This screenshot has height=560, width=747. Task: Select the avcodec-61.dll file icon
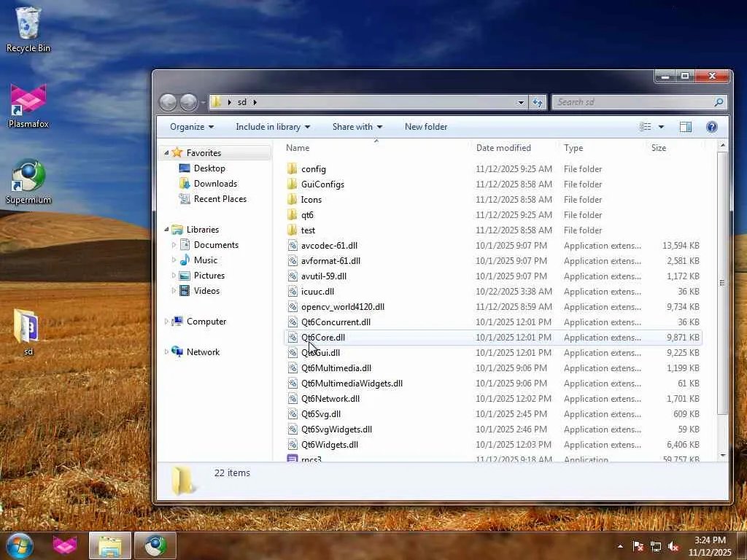pos(293,246)
